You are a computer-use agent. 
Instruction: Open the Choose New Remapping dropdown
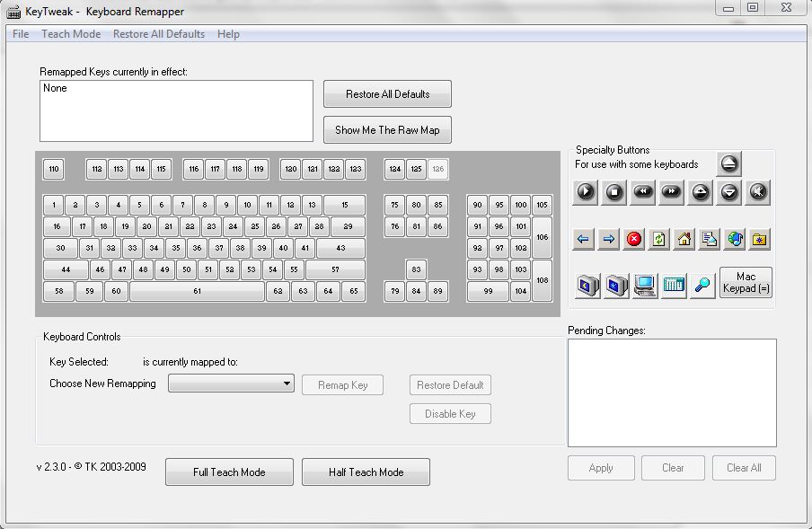coord(231,384)
